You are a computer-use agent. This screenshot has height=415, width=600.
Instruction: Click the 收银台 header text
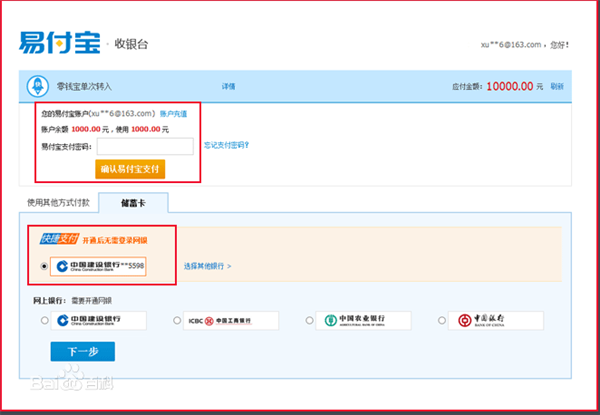131,44
